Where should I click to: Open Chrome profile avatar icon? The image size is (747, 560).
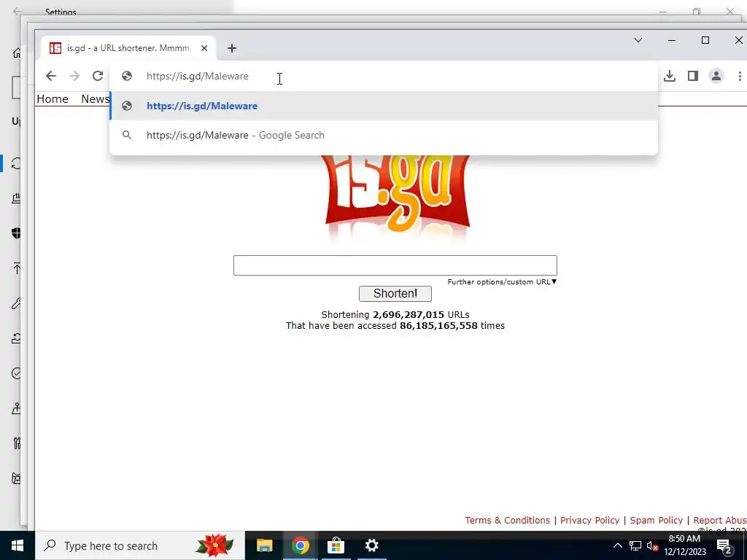point(716,76)
